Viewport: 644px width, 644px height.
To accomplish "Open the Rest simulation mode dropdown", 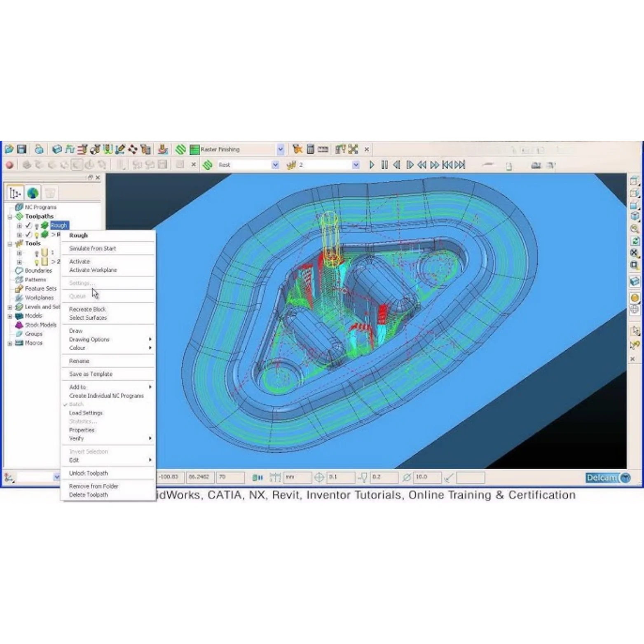I will [x=275, y=164].
